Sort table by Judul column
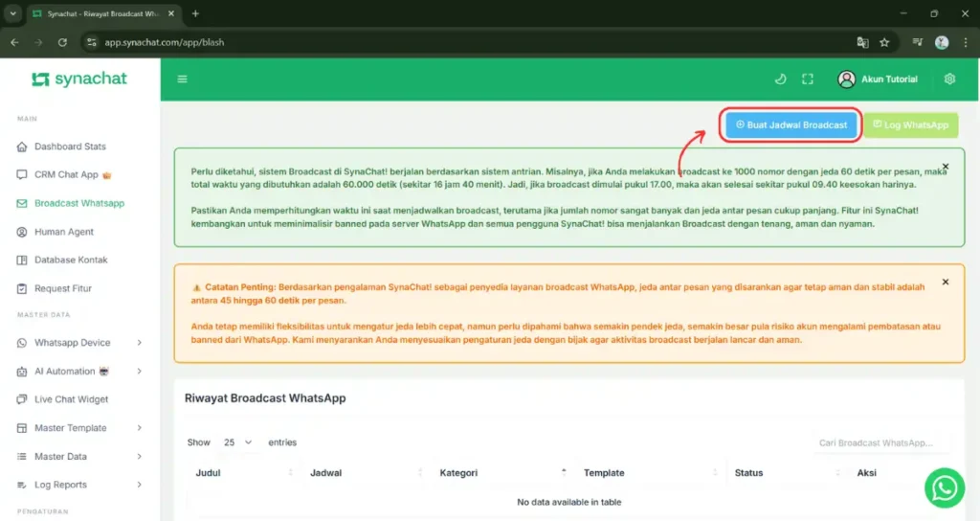 [x=244, y=473]
